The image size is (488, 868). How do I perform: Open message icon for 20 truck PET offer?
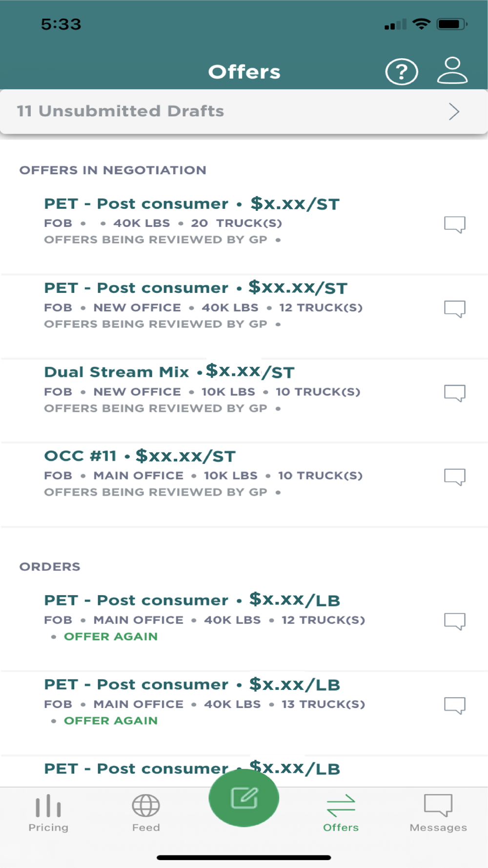point(455,225)
